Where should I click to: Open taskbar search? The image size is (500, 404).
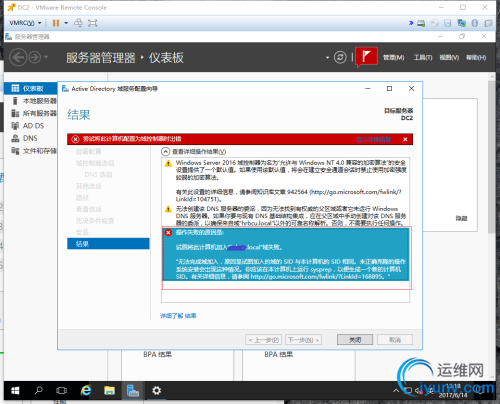tap(39, 390)
